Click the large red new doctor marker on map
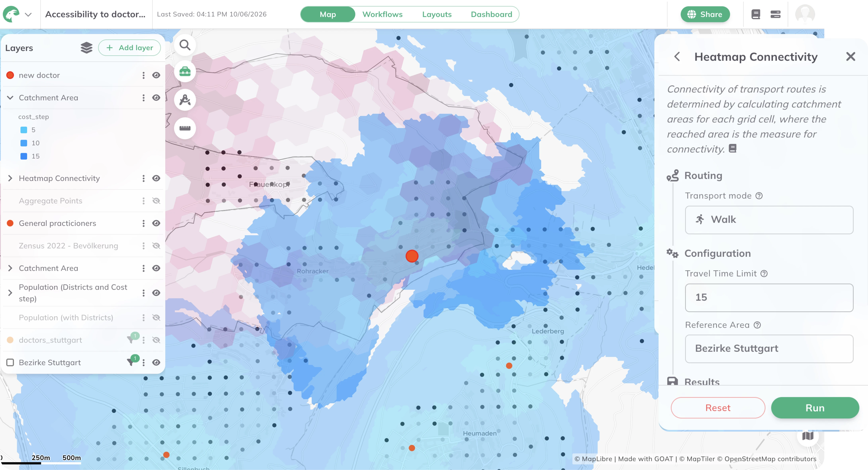The image size is (868, 470). click(412, 256)
